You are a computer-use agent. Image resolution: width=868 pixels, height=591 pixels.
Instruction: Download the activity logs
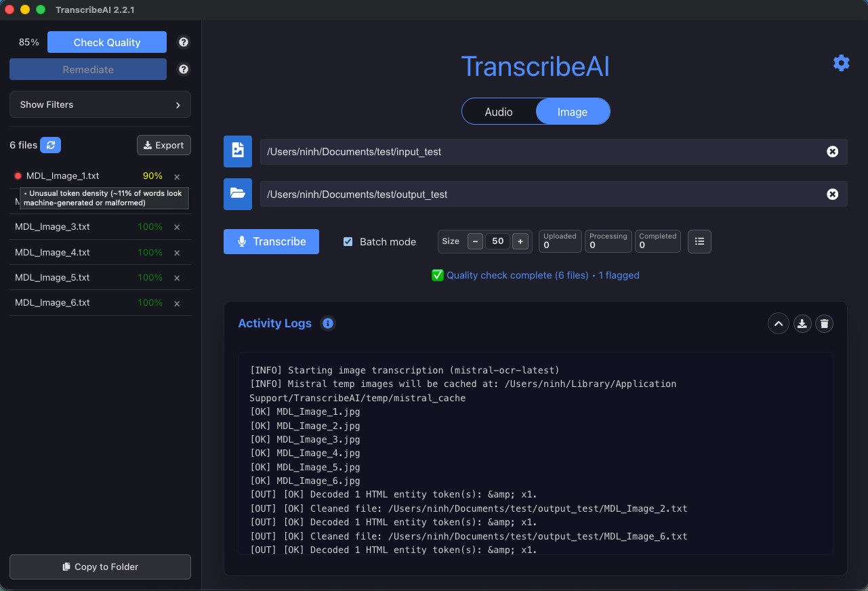802,324
